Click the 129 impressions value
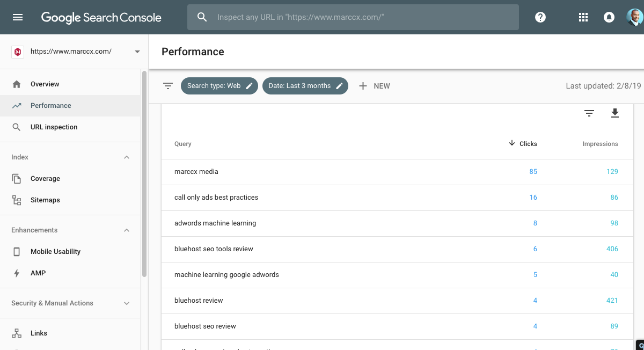This screenshot has height=350, width=644. click(612, 172)
